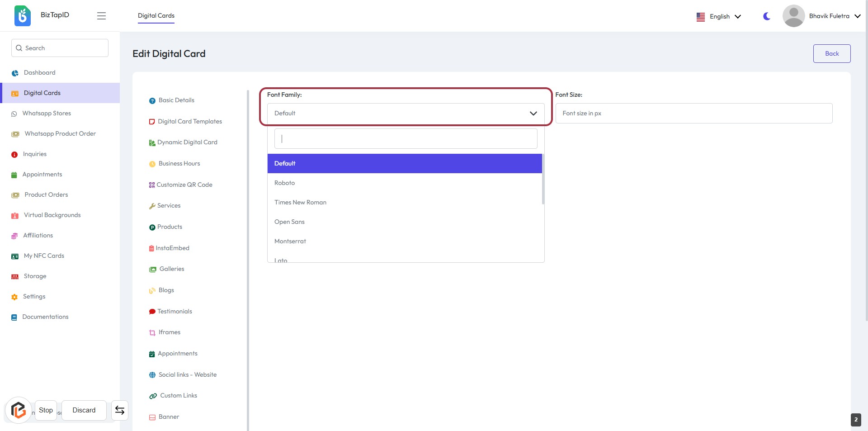
Task: Toggle dark mode with the moon icon
Action: pos(766,16)
